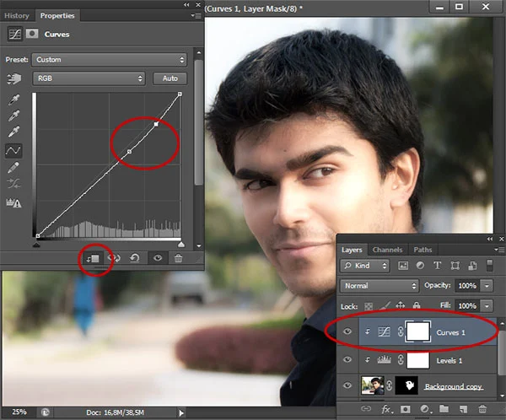
Task: Open the Preset dropdown showing Custom
Action: (x=110, y=60)
